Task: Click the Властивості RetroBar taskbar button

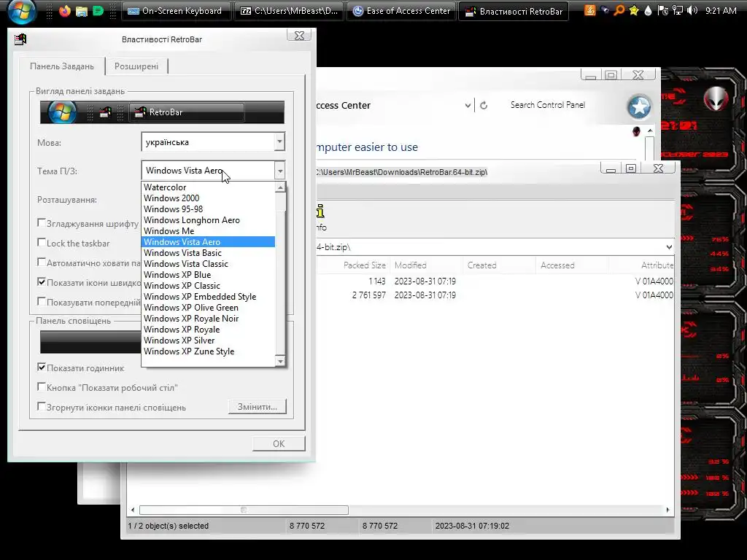Action: point(514,11)
